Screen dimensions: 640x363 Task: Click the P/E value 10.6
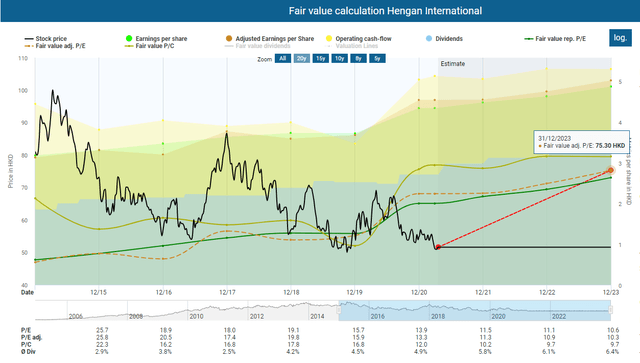click(x=613, y=330)
